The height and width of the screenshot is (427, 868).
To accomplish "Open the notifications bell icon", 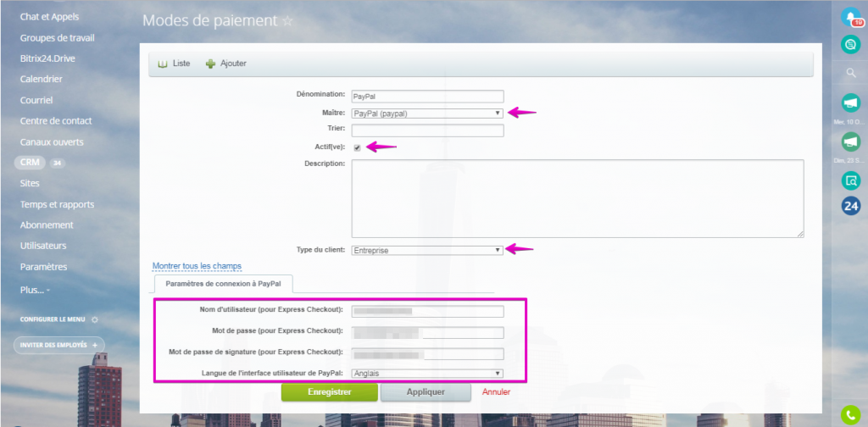I will pyautogui.click(x=850, y=17).
